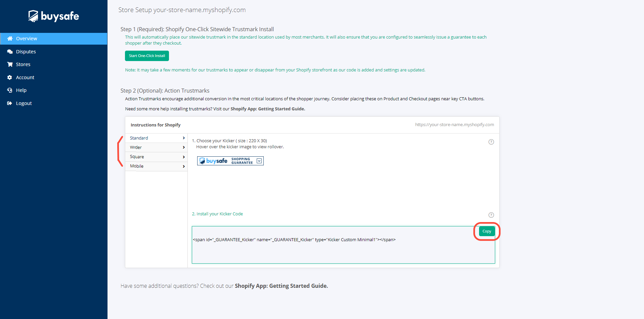Viewport: 644px width, 319px height.
Task: Click the store URL in instructions header
Action: tap(455, 125)
